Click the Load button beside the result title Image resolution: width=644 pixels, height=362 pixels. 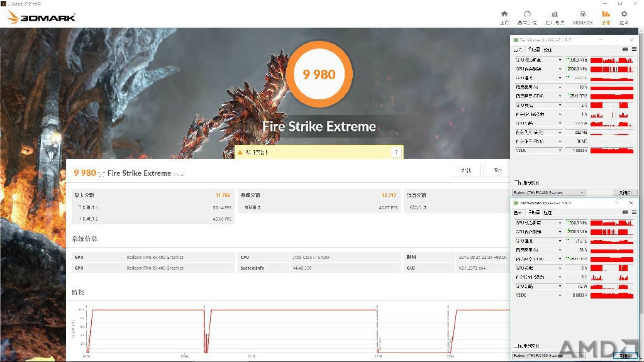(x=467, y=170)
